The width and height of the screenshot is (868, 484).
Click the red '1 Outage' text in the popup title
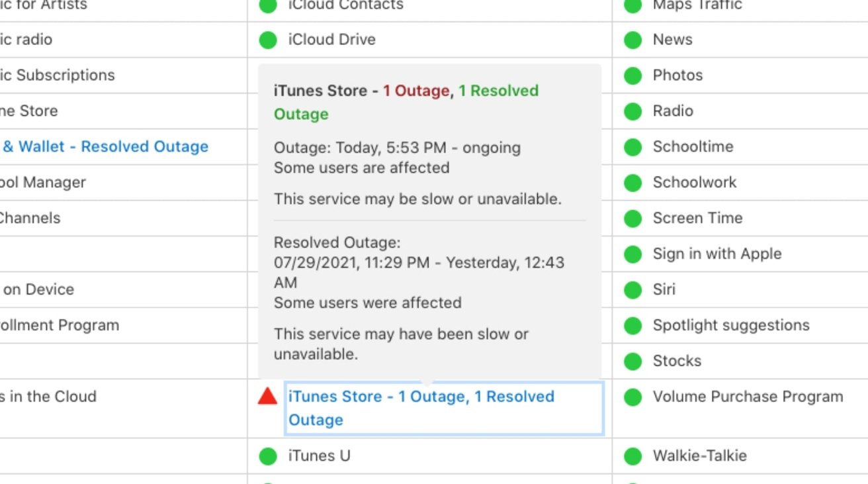point(416,91)
